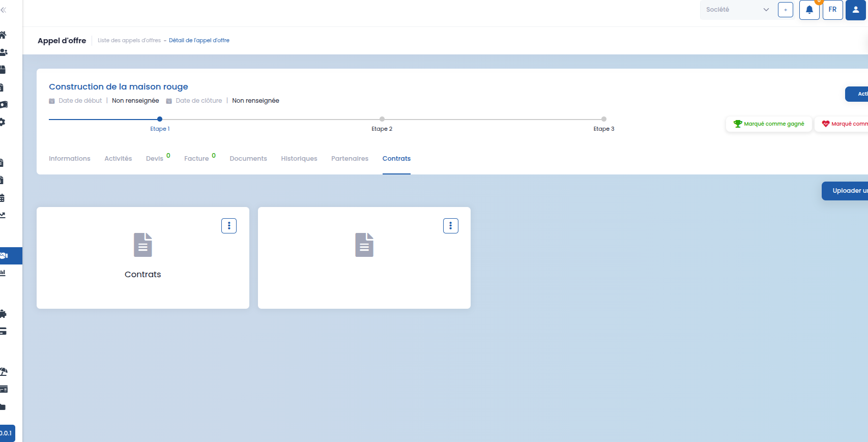868x442 pixels.
Task: Click the notification bell icon
Action: (809, 10)
